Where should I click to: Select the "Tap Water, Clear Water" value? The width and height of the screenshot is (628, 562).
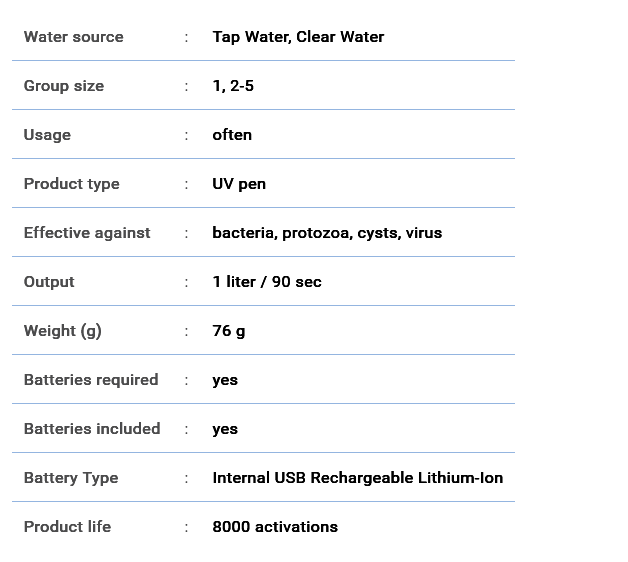click(x=298, y=37)
